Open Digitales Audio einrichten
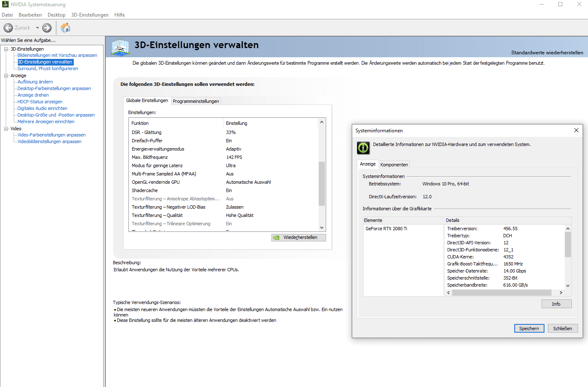588x387 pixels. coord(42,108)
